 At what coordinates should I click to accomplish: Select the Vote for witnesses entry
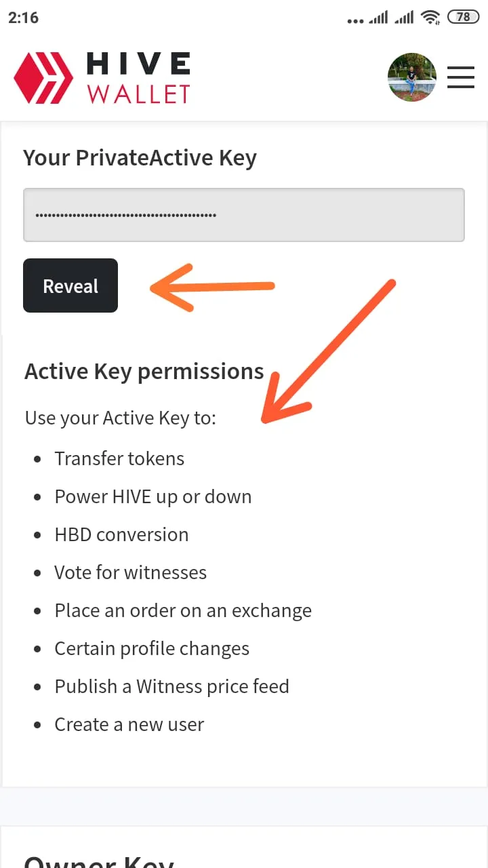[x=130, y=572]
